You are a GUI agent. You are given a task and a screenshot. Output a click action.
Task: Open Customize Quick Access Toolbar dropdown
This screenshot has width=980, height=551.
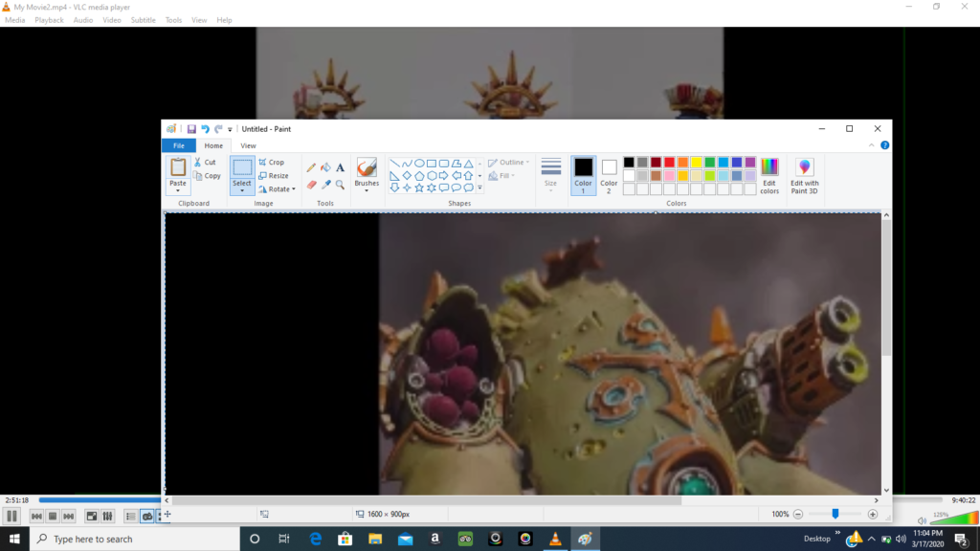[230, 129]
